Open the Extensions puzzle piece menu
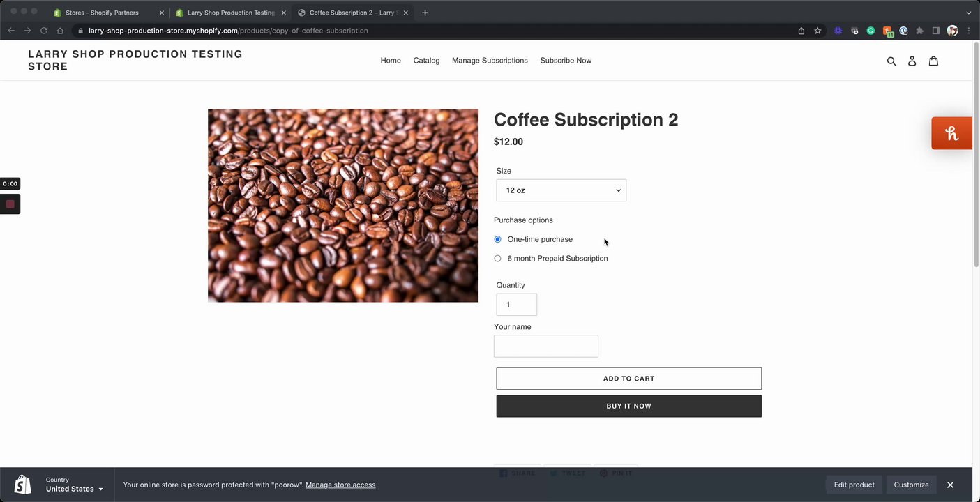 [920, 31]
